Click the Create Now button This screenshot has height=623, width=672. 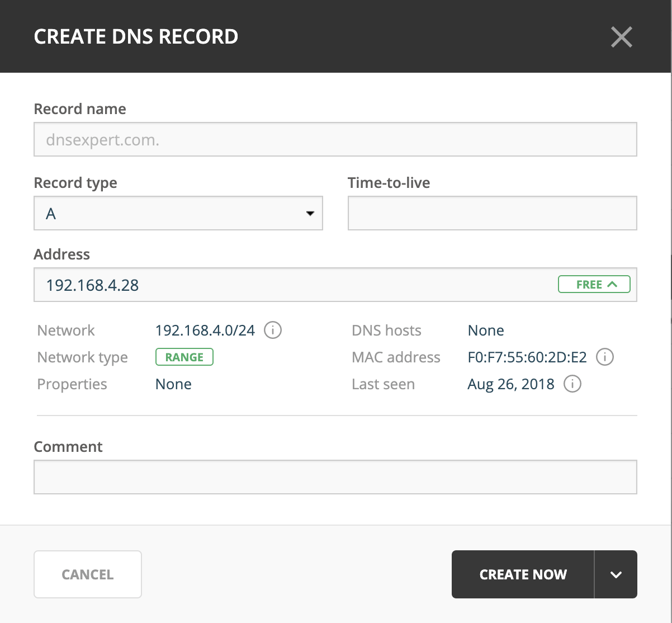[x=523, y=574]
